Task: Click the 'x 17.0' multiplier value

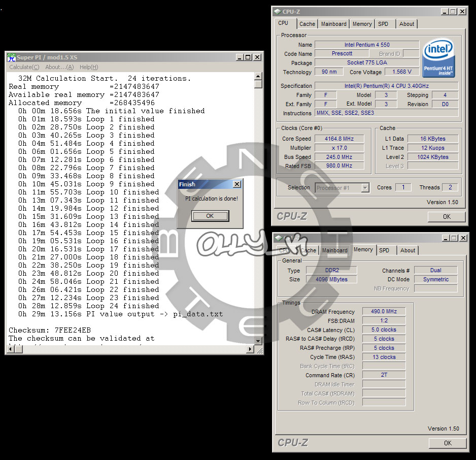Action: [339, 148]
